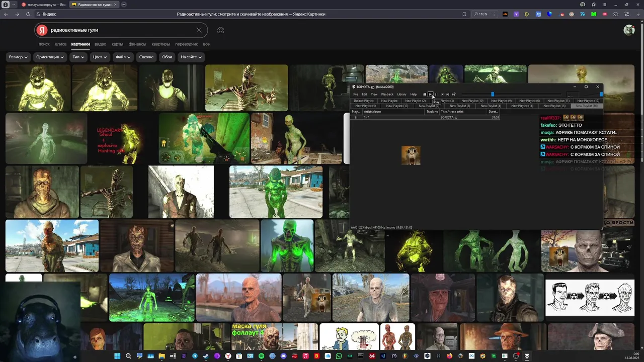The width and height of the screenshot is (644, 362).
Task: Select the ВОРКУТА track row in playlist
Action: [425, 117]
